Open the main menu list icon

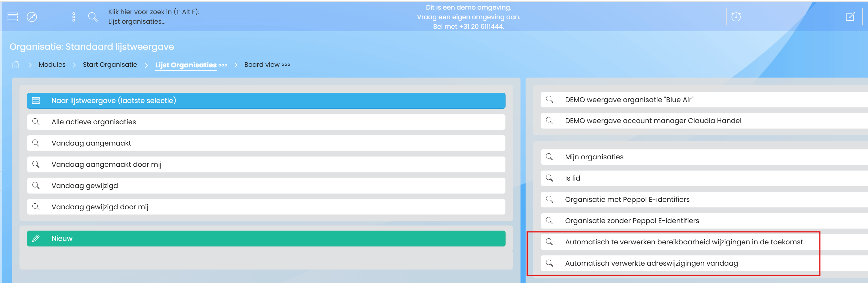pos(13,17)
